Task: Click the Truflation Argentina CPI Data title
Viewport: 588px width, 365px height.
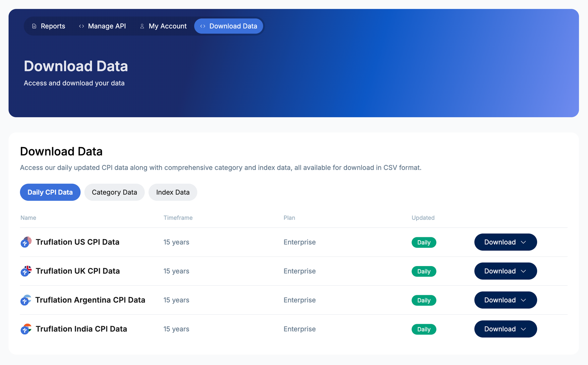Action: click(x=90, y=300)
